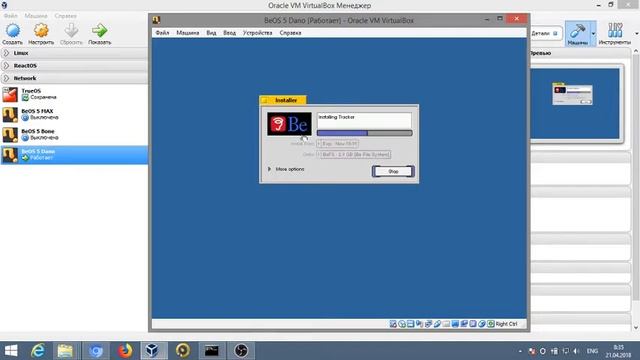Viewport: 640px width, 360px height.
Task: Open the Инструменты global tools icon
Action: point(614,31)
